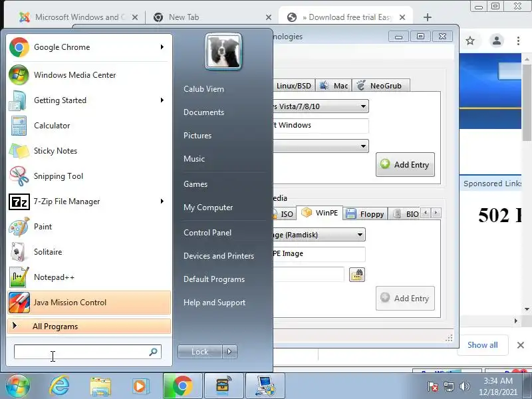This screenshot has height=399, width=532.
Task: Open the Chrome three-dot menu
Action: click(518, 41)
